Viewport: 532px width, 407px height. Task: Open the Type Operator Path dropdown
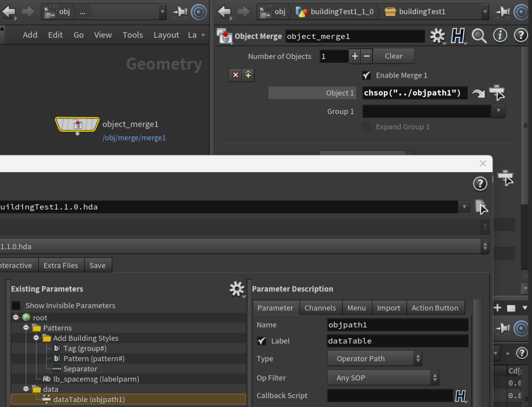click(375, 358)
